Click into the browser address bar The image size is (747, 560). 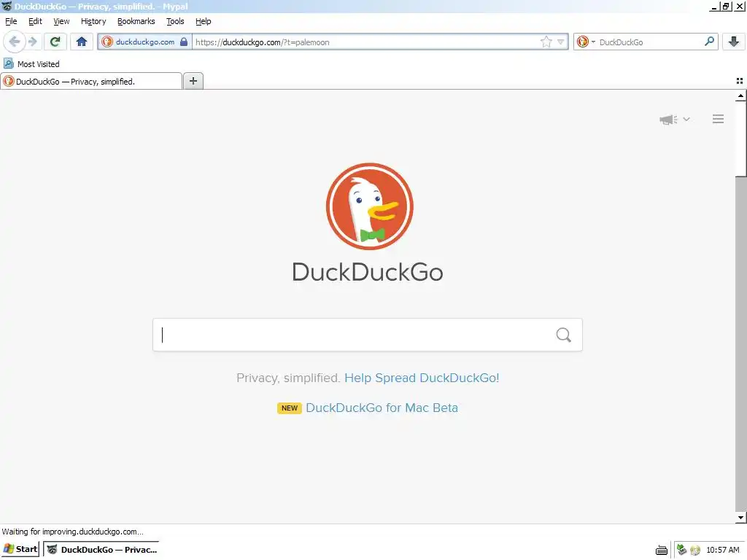pos(366,42)
